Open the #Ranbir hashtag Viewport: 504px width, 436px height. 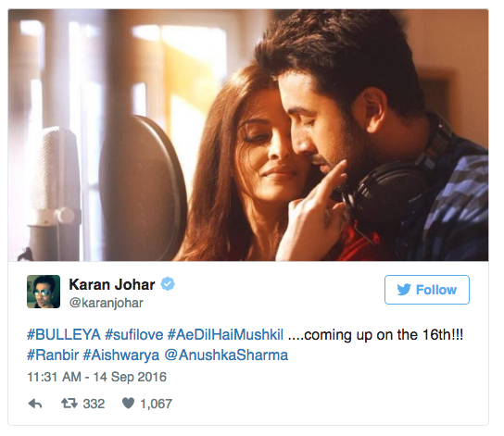pos(53,355)
